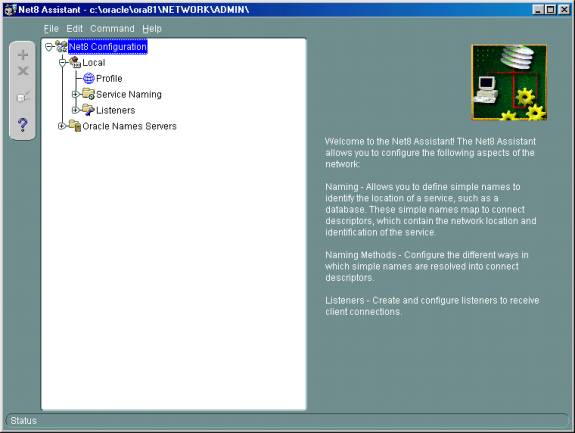Click the Listeners folder icon
Viewport: 575px width, 433px height.
click(x=88, y=110)
